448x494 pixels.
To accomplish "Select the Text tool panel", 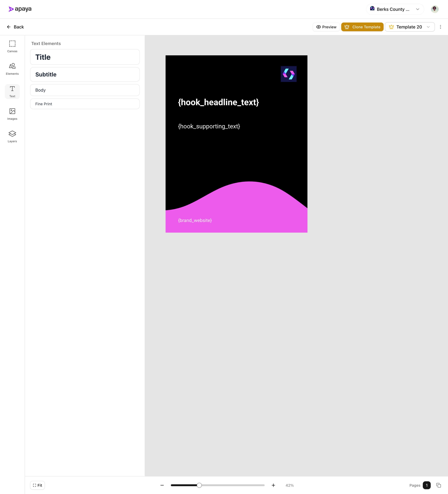I will tap(12, 91).
